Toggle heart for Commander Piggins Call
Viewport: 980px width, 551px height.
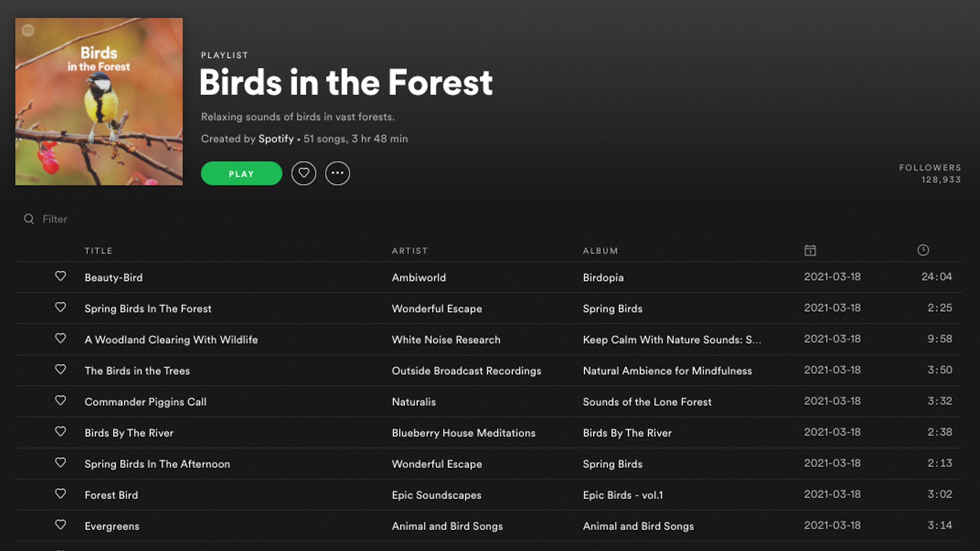coord(60,401)
